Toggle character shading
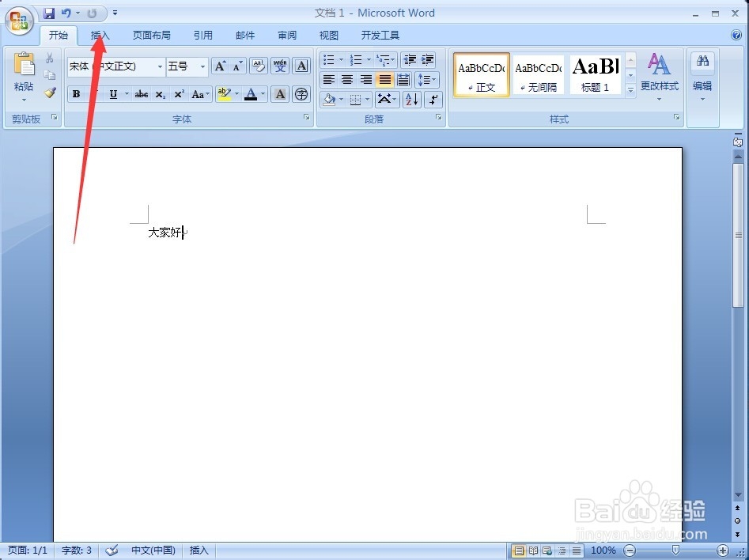The image size is (749, 560). tap(281, 94)
